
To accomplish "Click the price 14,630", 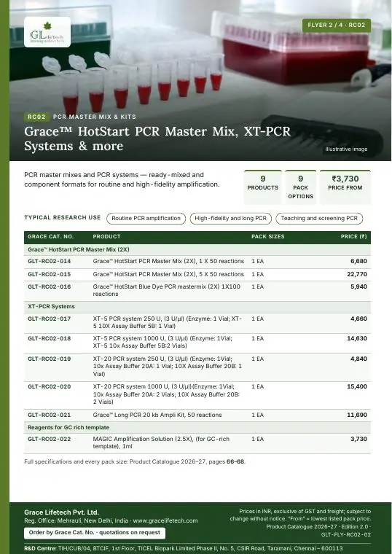I will [x=357, y=338].
